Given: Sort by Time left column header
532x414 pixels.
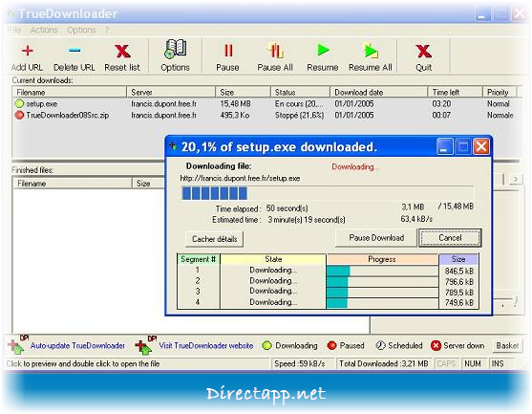Looking at the screenshot, I should point(455,93).
